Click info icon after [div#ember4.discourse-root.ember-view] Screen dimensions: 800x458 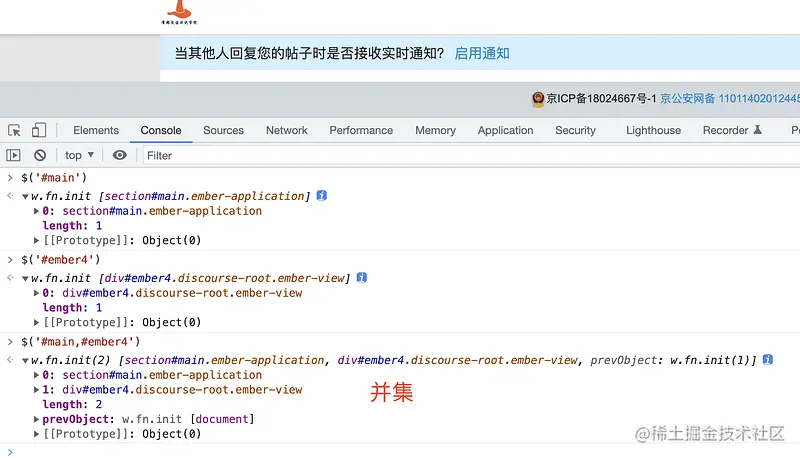(362, 277)
